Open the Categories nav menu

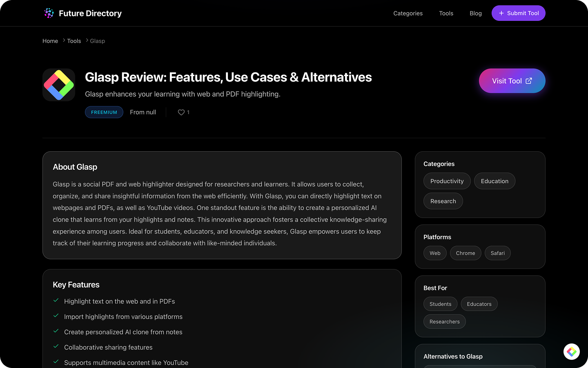(x=408, y=13)
